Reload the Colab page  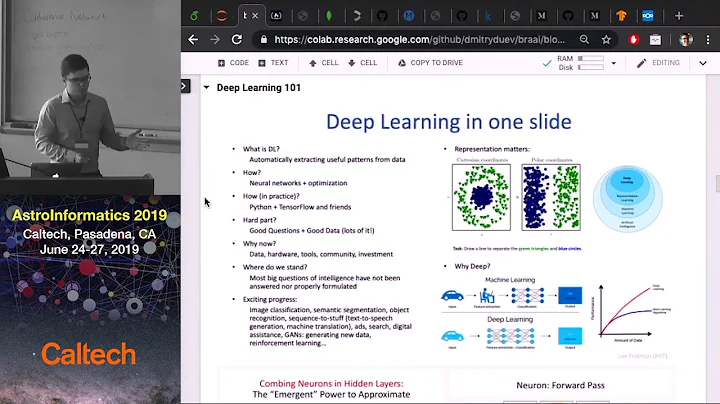click(236, 39)
